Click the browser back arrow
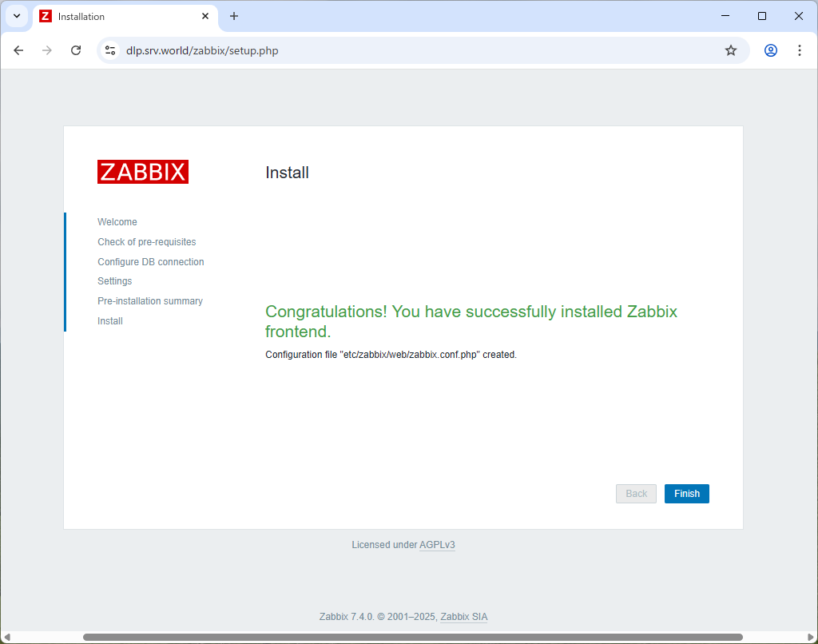818x644 pixels. [x=18, y=50]
